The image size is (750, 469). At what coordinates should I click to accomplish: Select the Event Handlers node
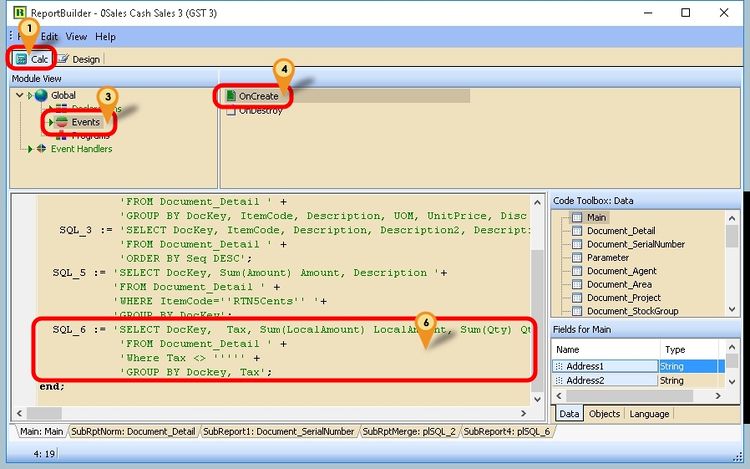point(81,149)
